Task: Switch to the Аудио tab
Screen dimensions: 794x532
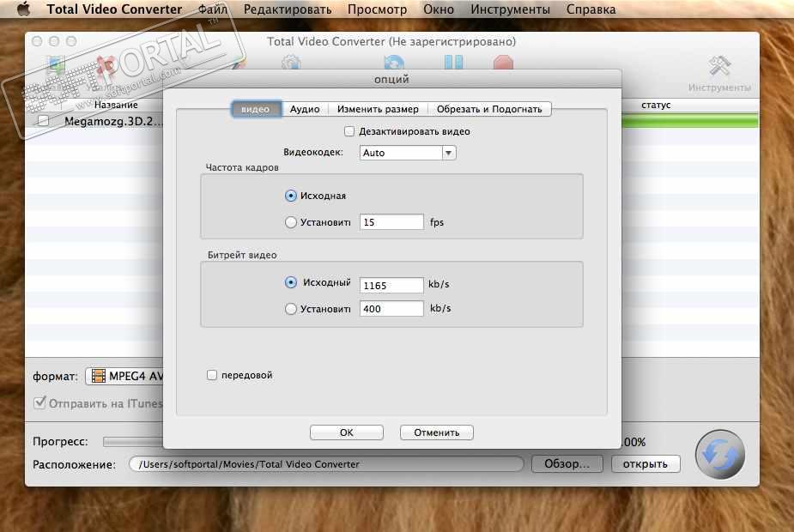Action: click(x=305, y=109)
